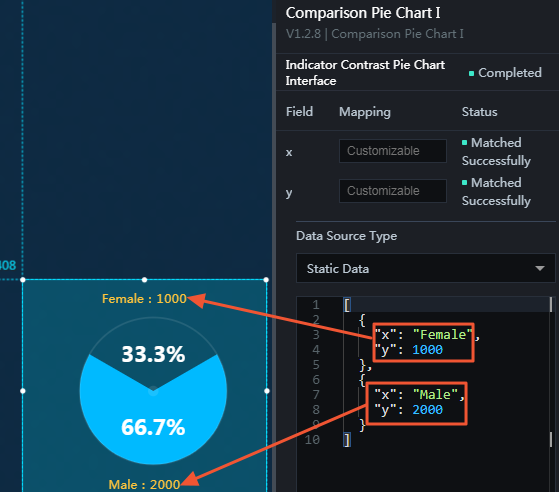Click the "Female" value in code editor
Screen dimensions: 559x492
(x=442, y=334)
